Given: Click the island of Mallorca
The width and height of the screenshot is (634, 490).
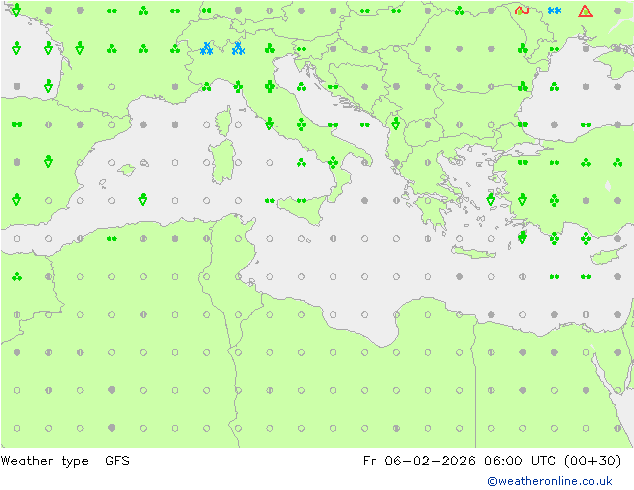Looking at the screenshot, I should click(x=127, y=170).
